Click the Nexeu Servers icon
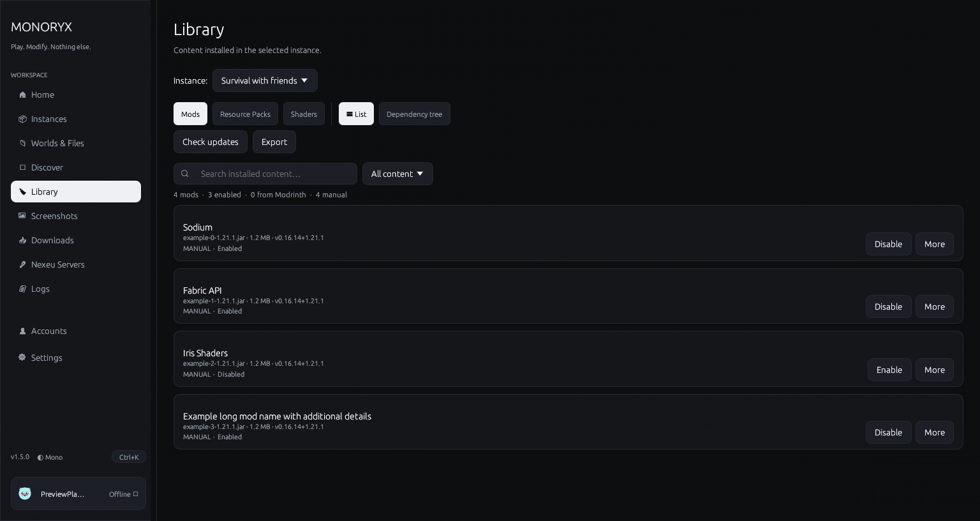This screenshot has width=980, height=521. click(22, 264)
